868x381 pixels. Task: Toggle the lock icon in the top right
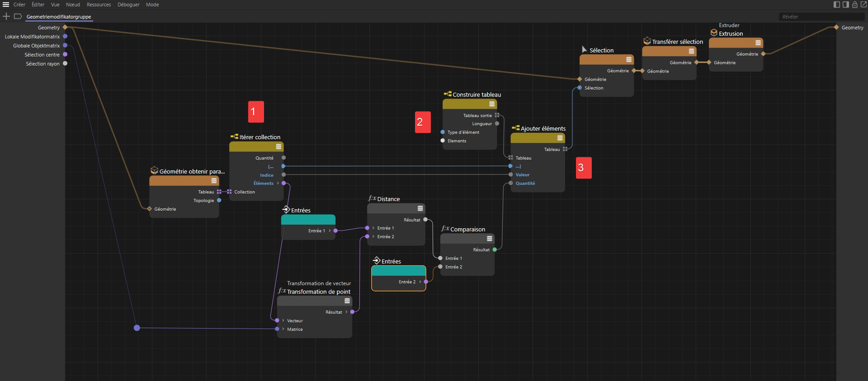(855, 5)
